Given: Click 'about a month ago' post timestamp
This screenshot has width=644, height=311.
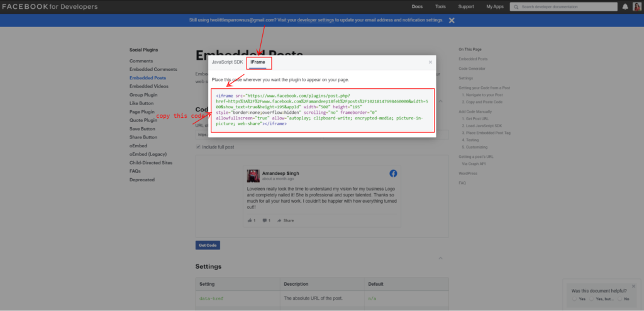Looking at the screenshot, I should pos(278,179).
